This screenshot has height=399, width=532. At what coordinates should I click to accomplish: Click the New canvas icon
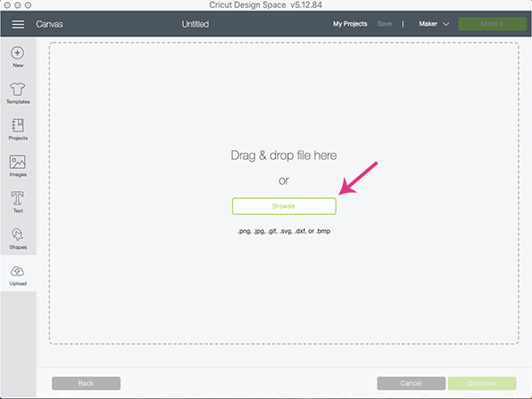[18, 53]
